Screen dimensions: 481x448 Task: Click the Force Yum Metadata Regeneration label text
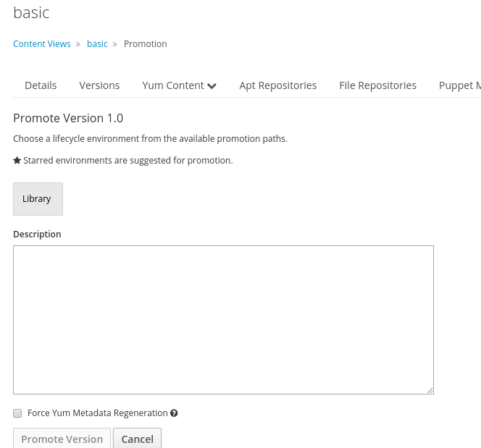pyautogui.click(x=98, y=413)
